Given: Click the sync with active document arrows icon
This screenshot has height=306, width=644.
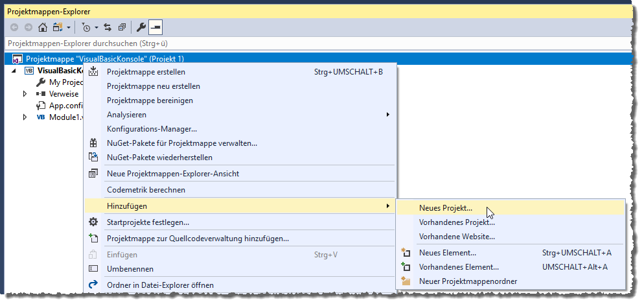Looking at the screenshot, I should 108,27.
